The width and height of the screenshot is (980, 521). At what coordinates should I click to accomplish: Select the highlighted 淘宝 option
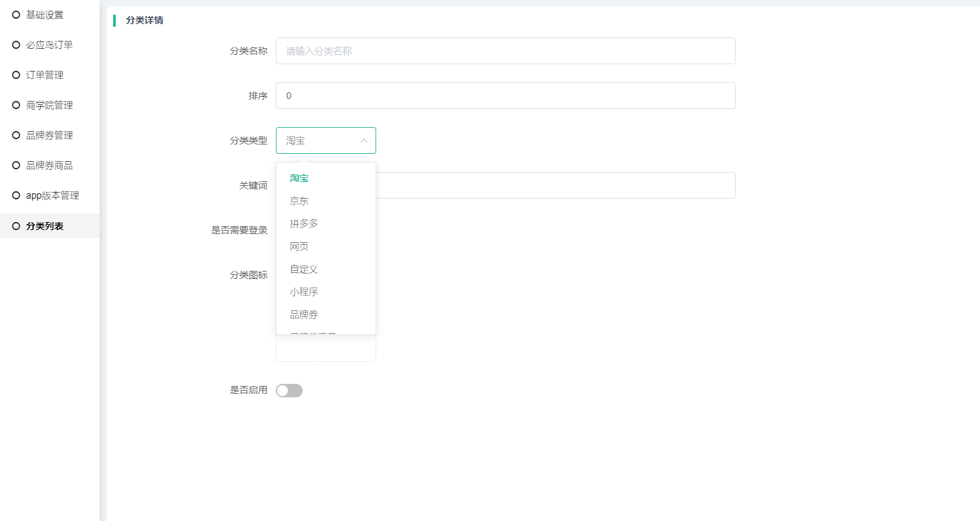tap(299, 178)
